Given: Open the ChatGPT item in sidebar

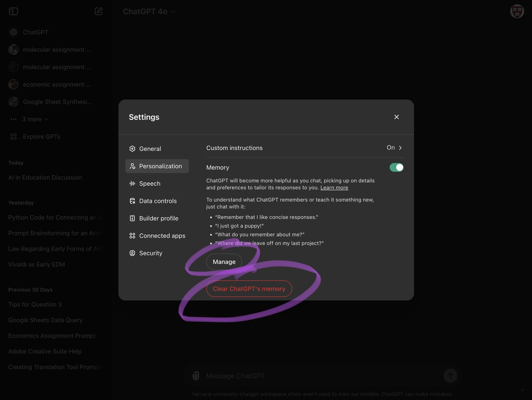Looking at the screenshot, I should coord(35,32).
